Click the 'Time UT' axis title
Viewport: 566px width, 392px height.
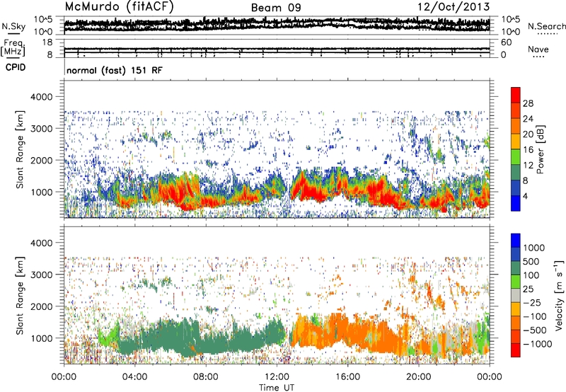click(x=277, y=388)
